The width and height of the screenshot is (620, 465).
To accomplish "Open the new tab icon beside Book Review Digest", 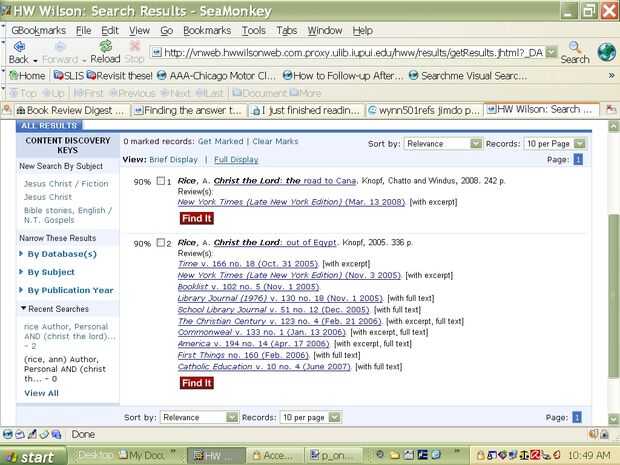I will [7, 110].
